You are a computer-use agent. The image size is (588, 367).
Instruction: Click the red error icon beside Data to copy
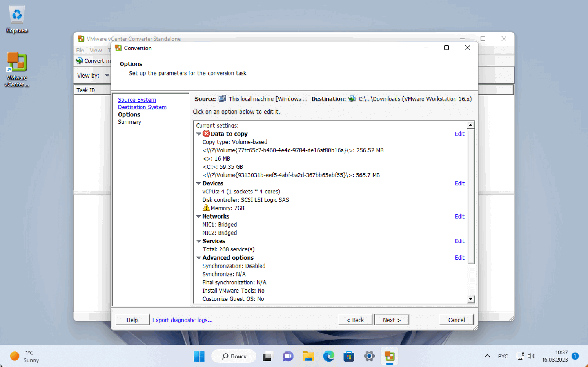coord(206,134)
